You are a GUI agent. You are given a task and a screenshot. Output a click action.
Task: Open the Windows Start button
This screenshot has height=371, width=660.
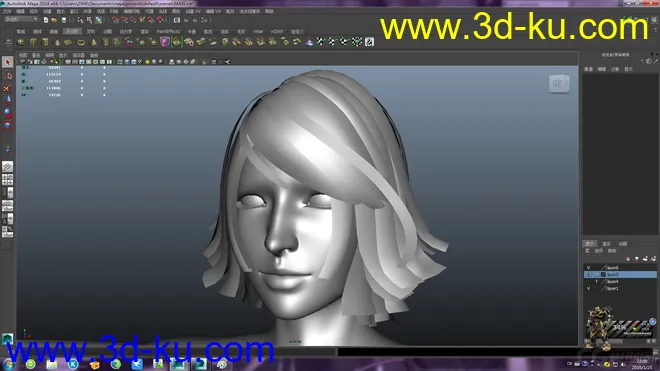coord(8,363)
